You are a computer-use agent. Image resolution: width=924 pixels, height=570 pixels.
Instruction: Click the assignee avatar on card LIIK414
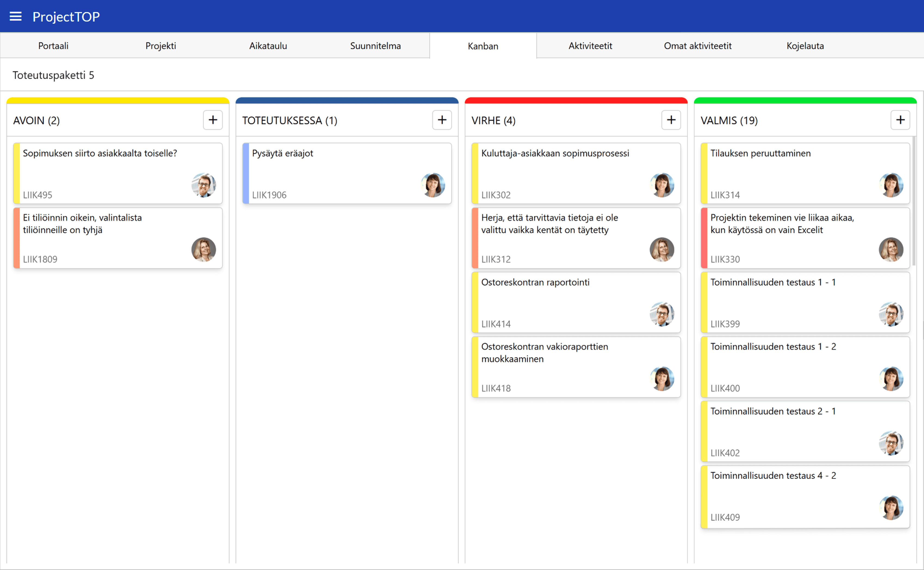point(662,314)
